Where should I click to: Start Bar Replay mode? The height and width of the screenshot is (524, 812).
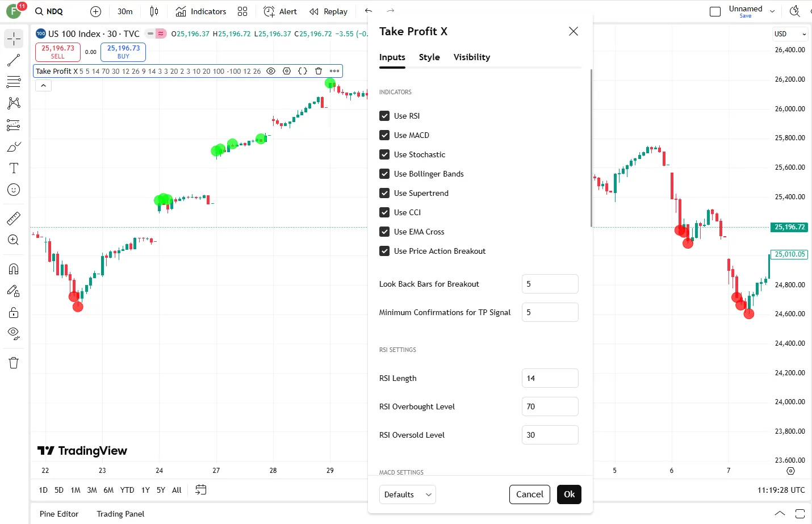[x=328, y=11]
